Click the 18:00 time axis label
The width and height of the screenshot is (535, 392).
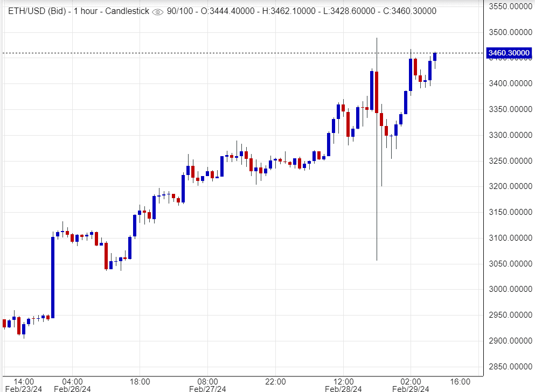coord(140,381)
